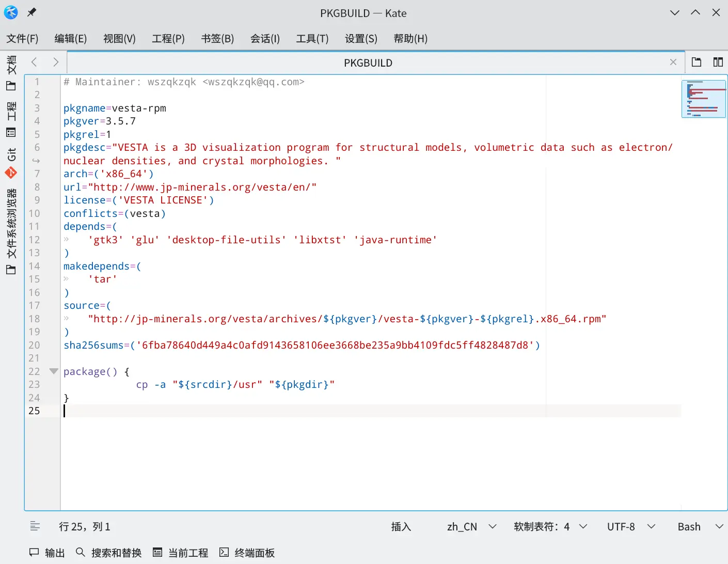Open the 文档 (Documents) sidebar panel
The height and width of the screenshot is (564, 728).
coord(11,73)
